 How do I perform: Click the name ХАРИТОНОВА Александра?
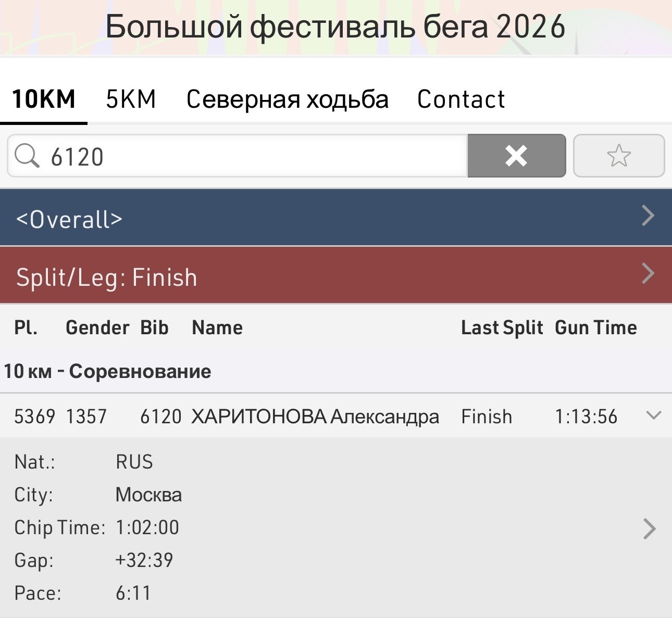point(315,417)
